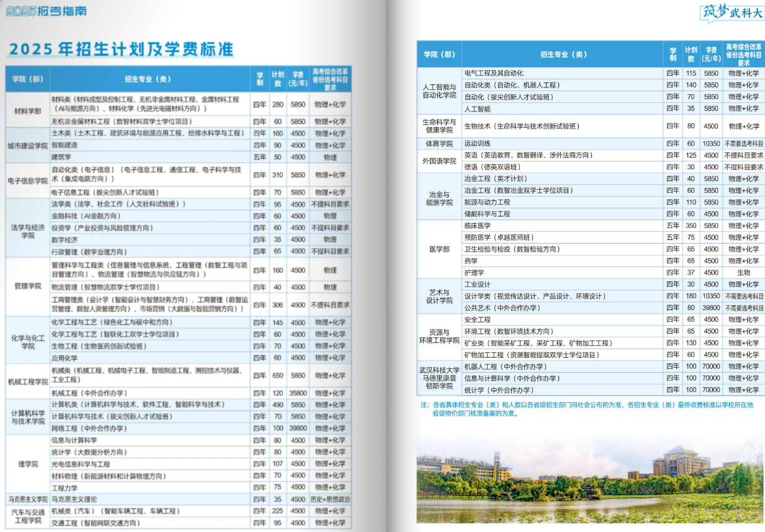Click the "护理学" major
Viewport: 765px width, 532px height.
pos(475,272)
